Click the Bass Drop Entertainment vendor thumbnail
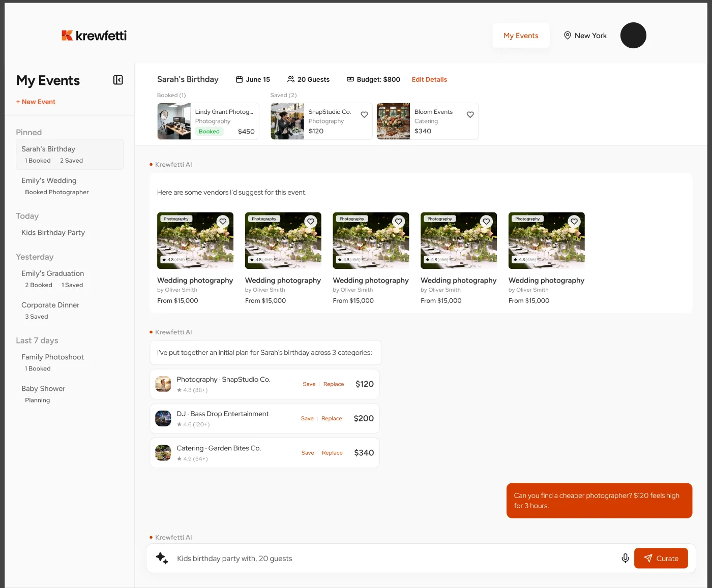Viewport: 712px width, 588px height. click(x=163, y=418)
